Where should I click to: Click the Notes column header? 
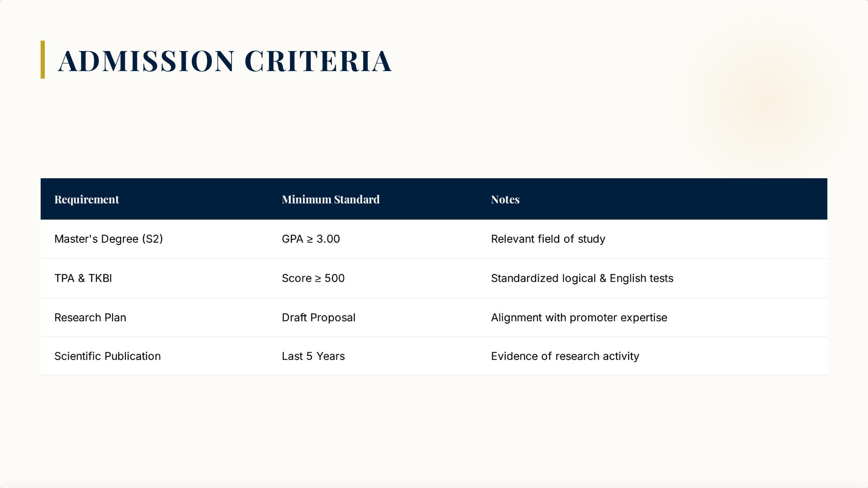point(505,199)
